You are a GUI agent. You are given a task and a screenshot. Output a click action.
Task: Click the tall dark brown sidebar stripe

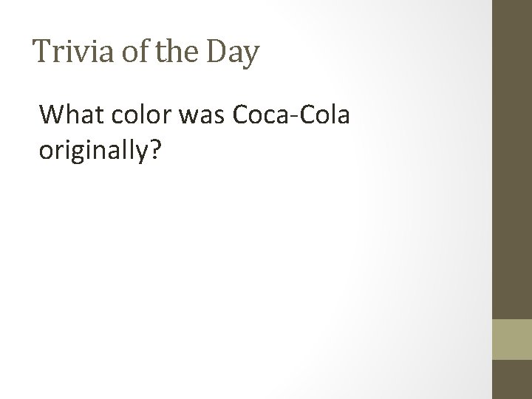tap(511, 159)
